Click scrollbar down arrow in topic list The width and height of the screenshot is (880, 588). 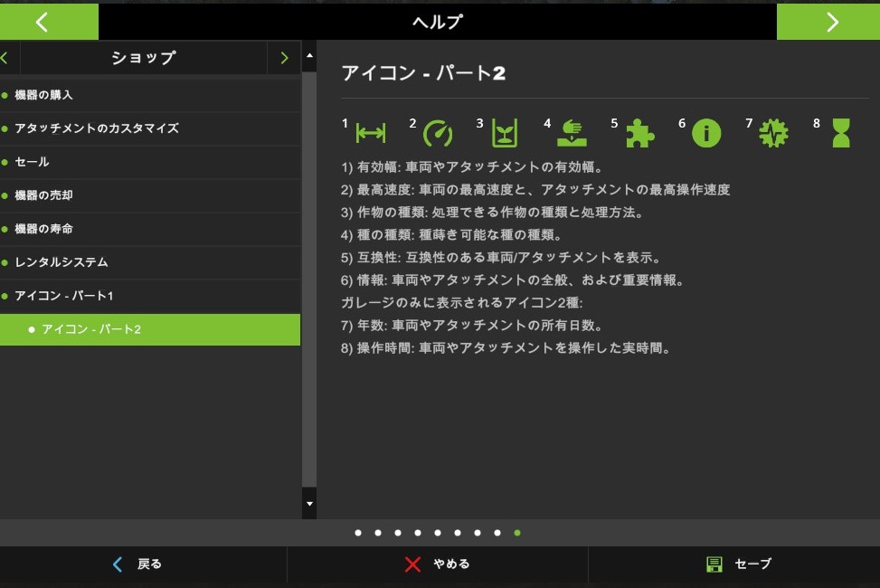click(x=309, y=504)
